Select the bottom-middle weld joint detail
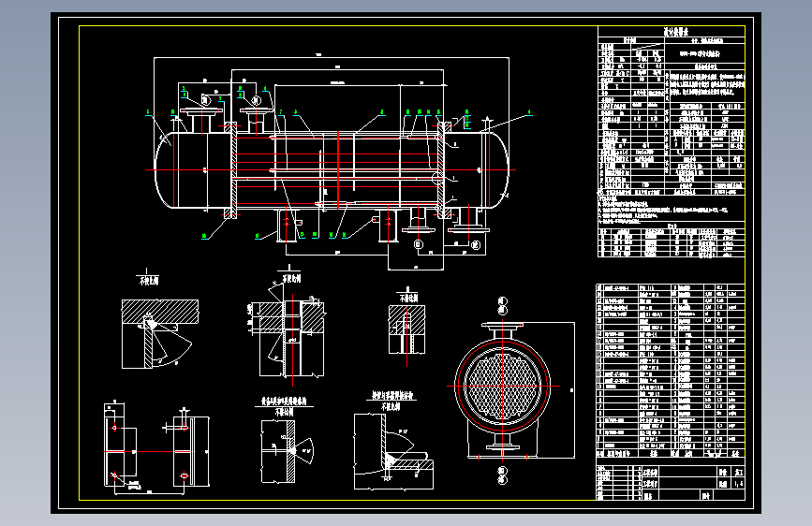The image size is (812, 526). [x=287, y=451]
